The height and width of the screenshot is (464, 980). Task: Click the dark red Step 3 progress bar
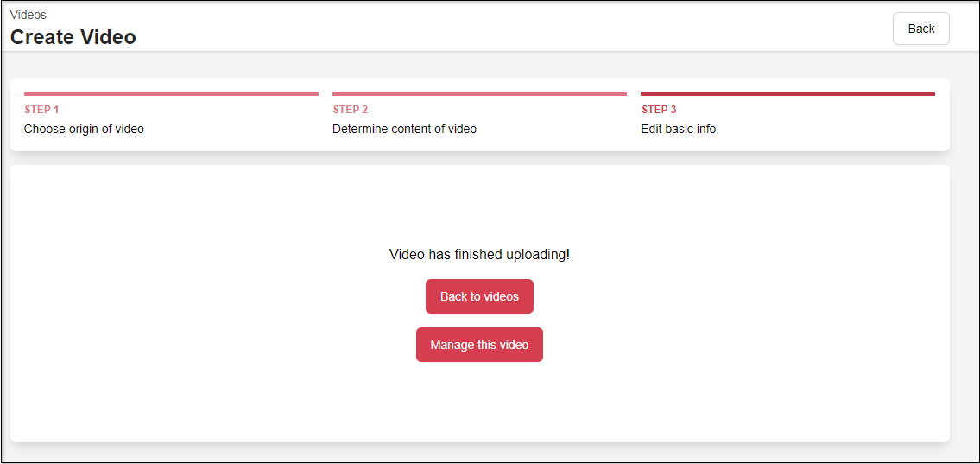click(787, 94)
